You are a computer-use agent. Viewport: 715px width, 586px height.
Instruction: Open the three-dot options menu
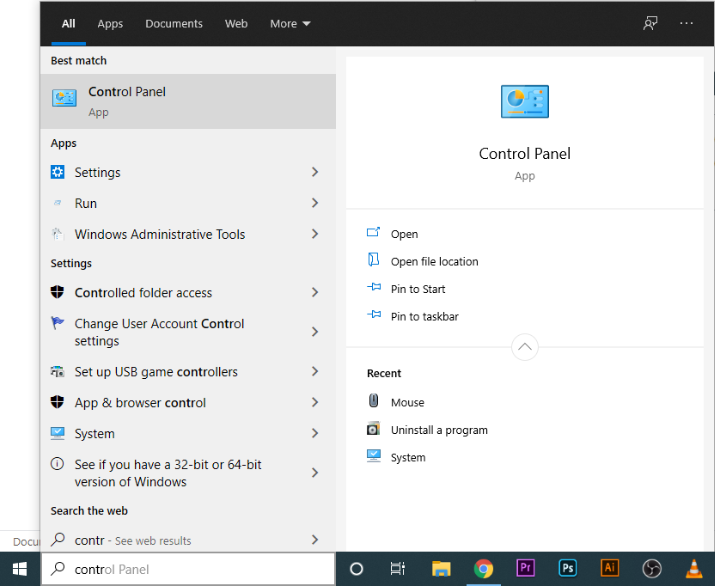686,23
